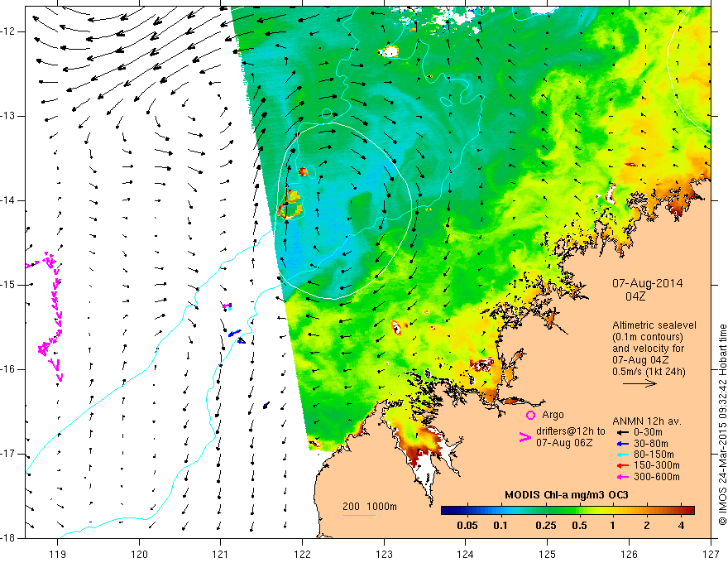Click the '0.05' color bar tick label
This screenshot has height=563, width=728.
[467, 526]
